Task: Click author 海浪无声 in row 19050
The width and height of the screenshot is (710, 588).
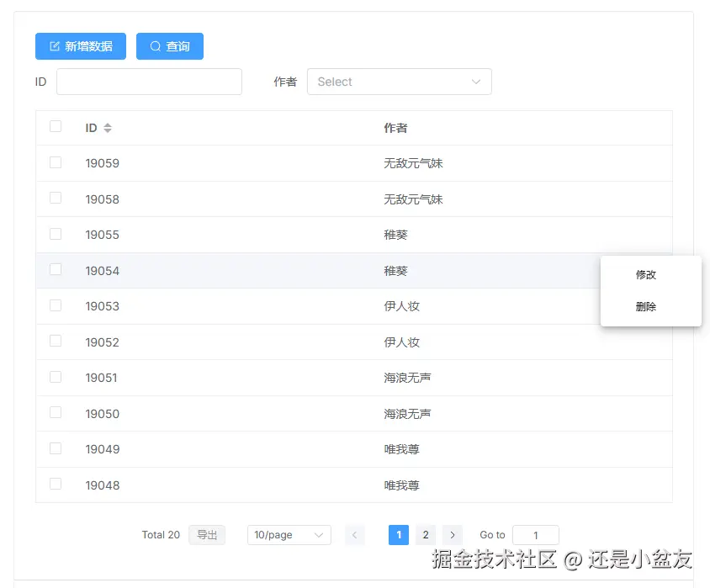Action: tap(407, 414)
